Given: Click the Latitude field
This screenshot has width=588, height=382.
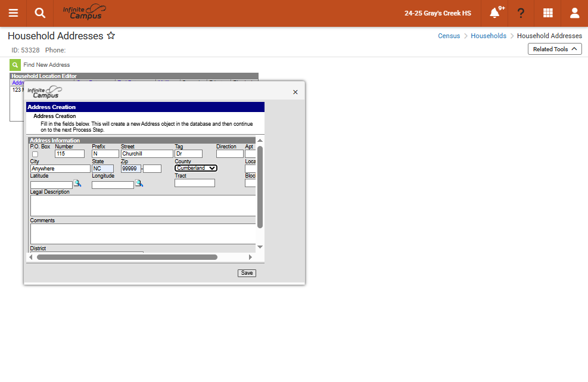Looking at the screenshot, I should pos(51,185).
